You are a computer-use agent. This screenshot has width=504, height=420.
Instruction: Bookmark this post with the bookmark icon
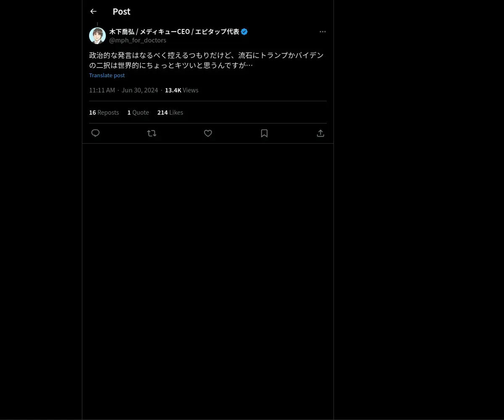264,133
